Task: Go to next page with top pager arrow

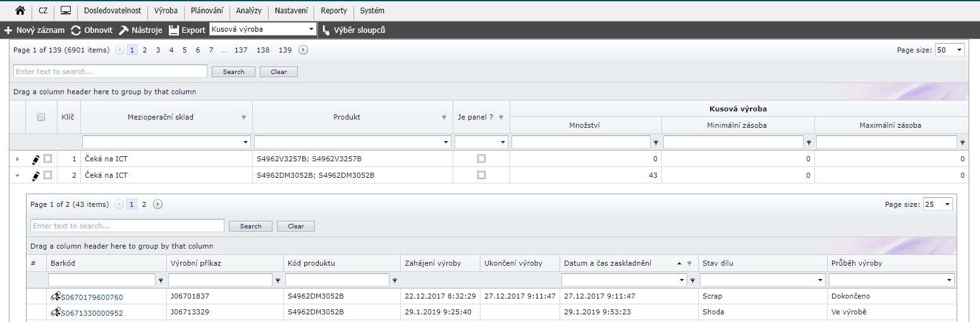Action: (x=303, y=50)
